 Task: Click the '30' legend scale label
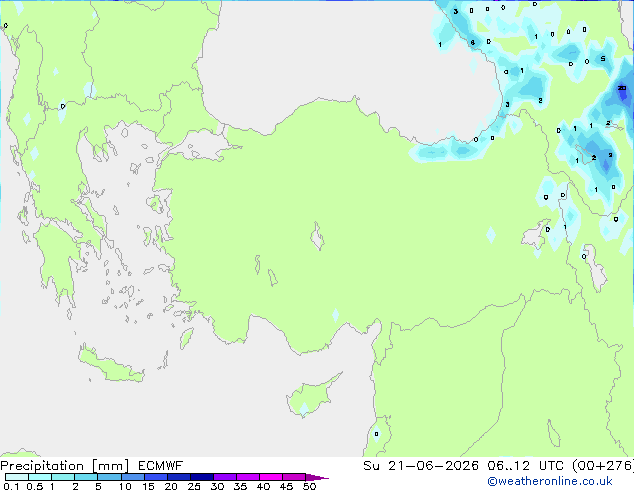tap(217, 486)
